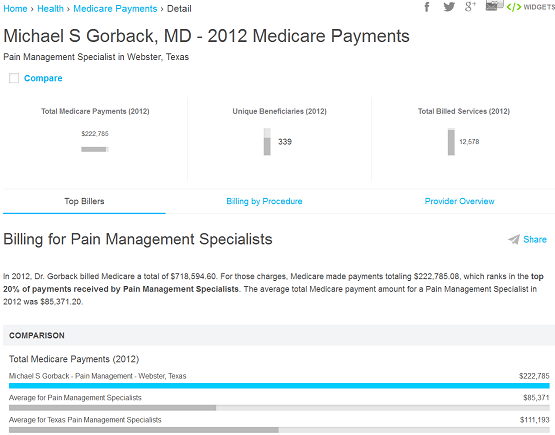
Task: Select the Top Billers tab
Action: click(84, 201)
